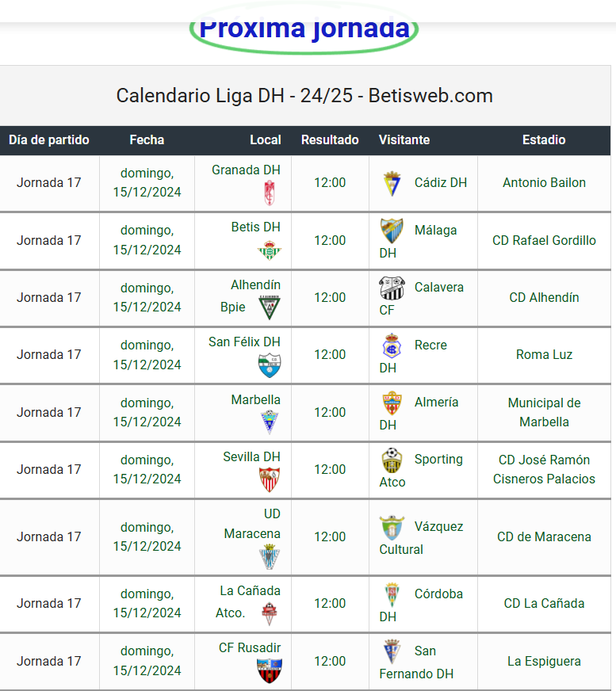Follow the Vázquez Cultural team link
This screenshot has height=691, width=616.
coord(421,538)
